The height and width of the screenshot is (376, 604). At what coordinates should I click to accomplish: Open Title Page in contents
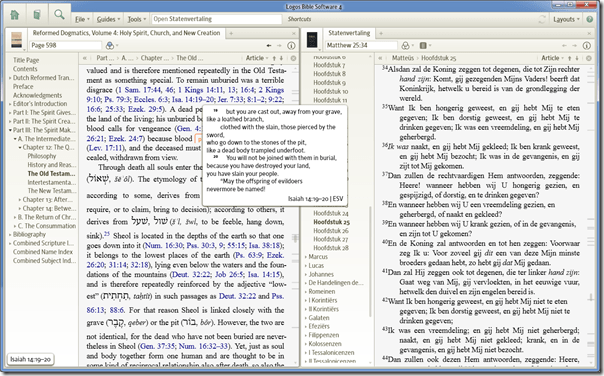[26, 60]
